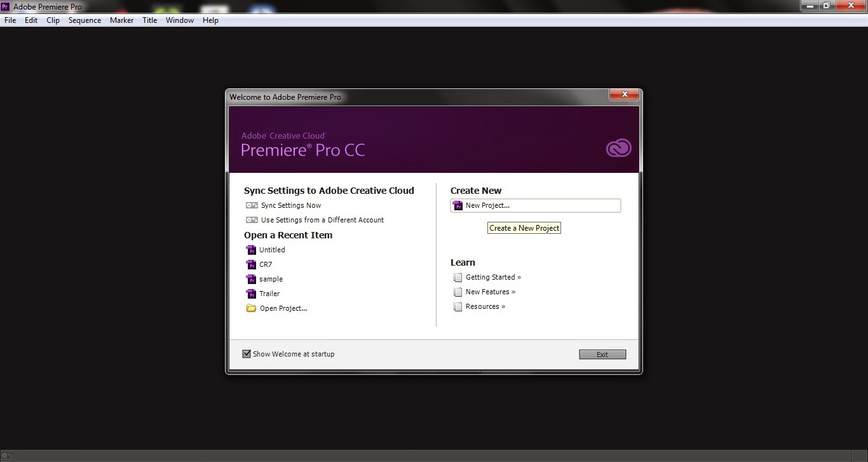The height and width of the screenshot is (462, 868).
Task: Click Use Settings from a Different Account
Action: [x=322, y=220]
